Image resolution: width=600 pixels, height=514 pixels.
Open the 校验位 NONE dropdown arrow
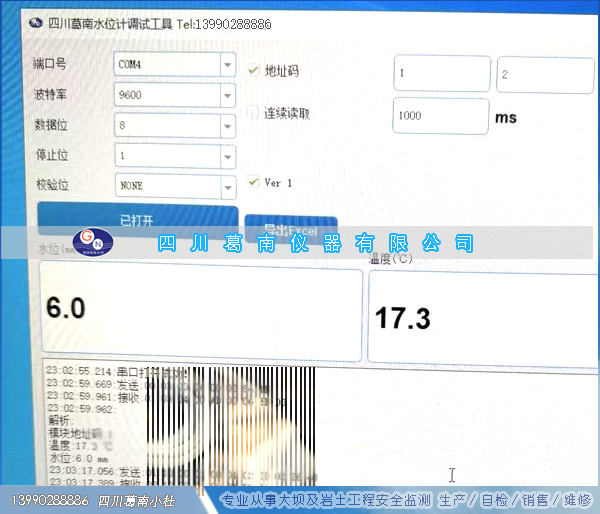click(228, 187)
